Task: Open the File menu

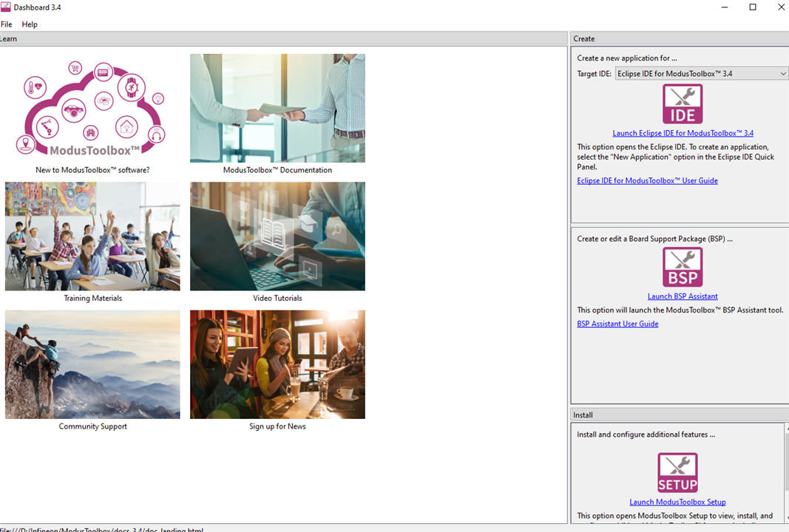Action: (x=7, y=24)
